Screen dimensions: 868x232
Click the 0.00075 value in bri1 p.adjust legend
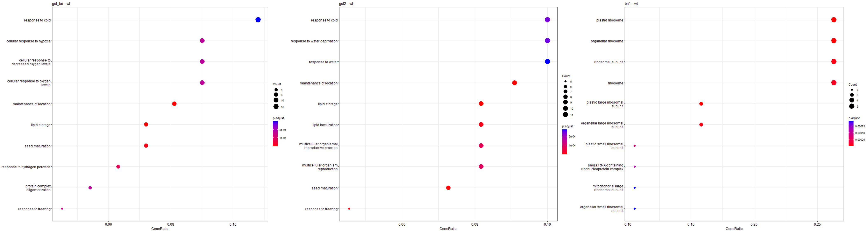pos(860,126)
